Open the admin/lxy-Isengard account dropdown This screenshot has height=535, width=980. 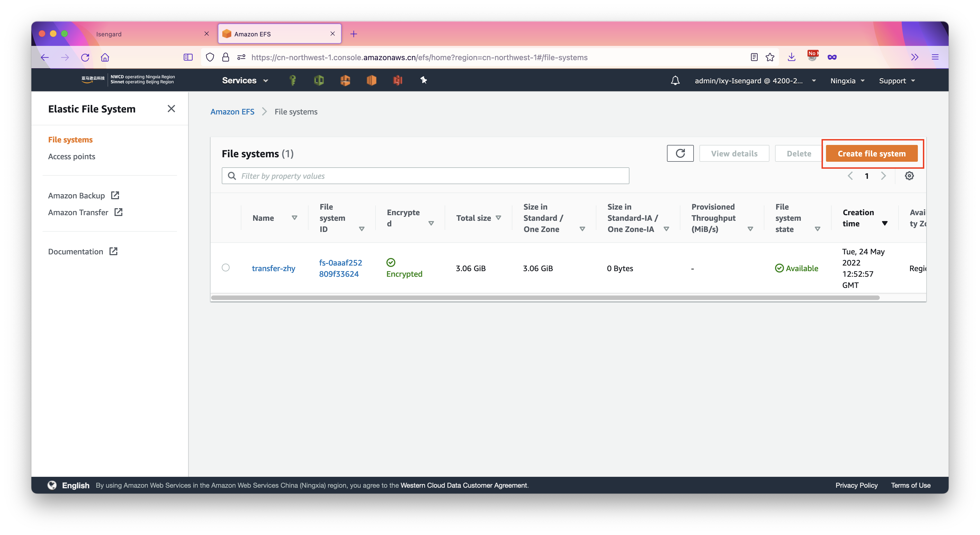click(x=755, y=81)
